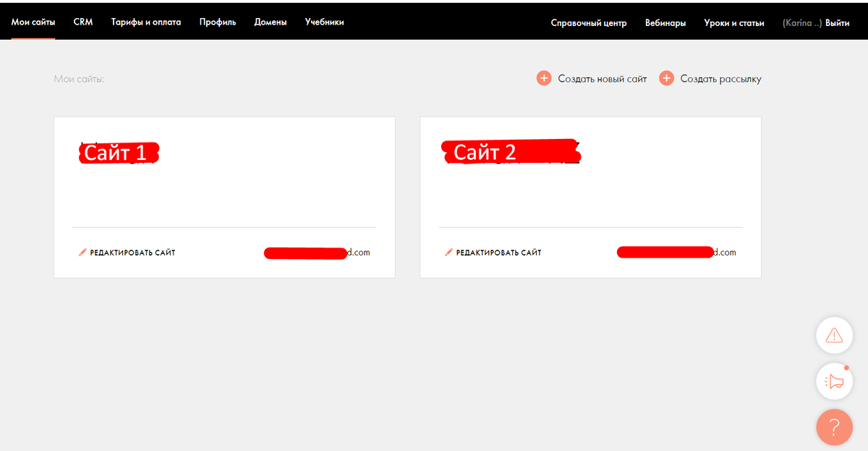This screenshot has width=868, height=451.
Task: Click the (Karina ..) account name
Action: [x=802, y=23]
